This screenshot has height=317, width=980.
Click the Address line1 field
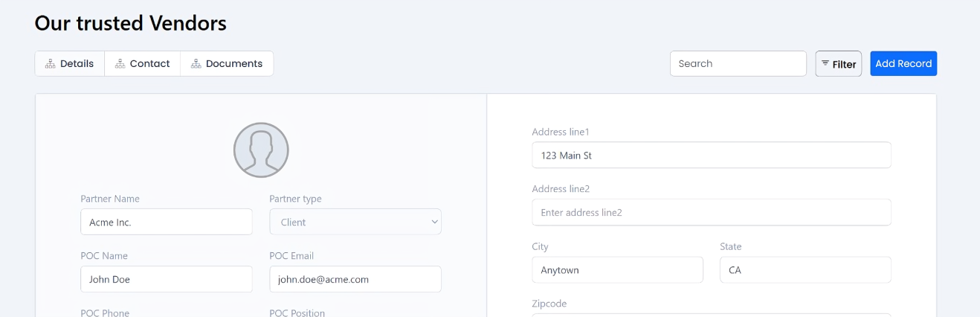point(711,156)
